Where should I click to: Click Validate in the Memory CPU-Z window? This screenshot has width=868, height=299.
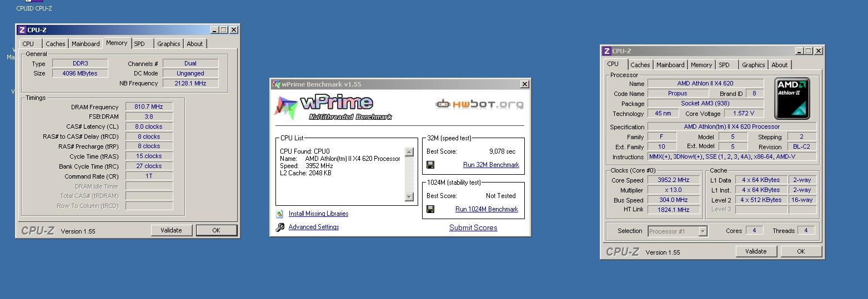coord(171,230)
